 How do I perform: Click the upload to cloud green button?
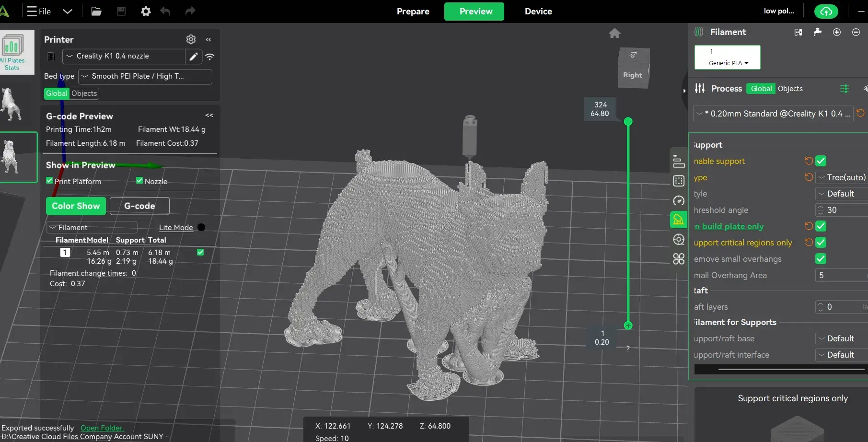click(826, 12)
